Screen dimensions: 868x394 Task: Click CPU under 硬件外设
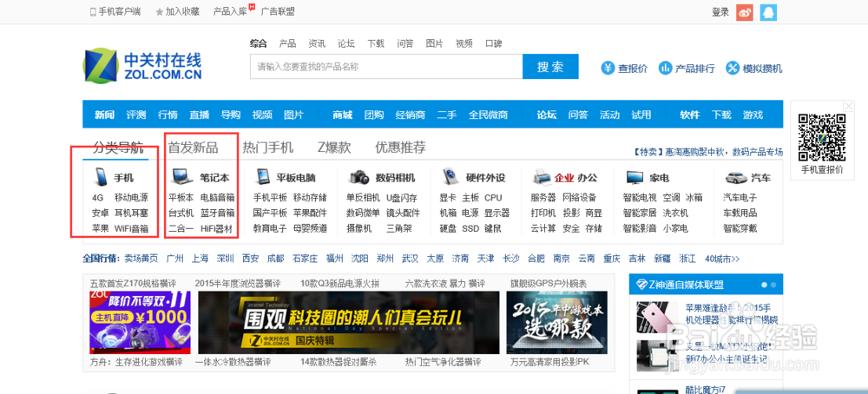[493, 198]
